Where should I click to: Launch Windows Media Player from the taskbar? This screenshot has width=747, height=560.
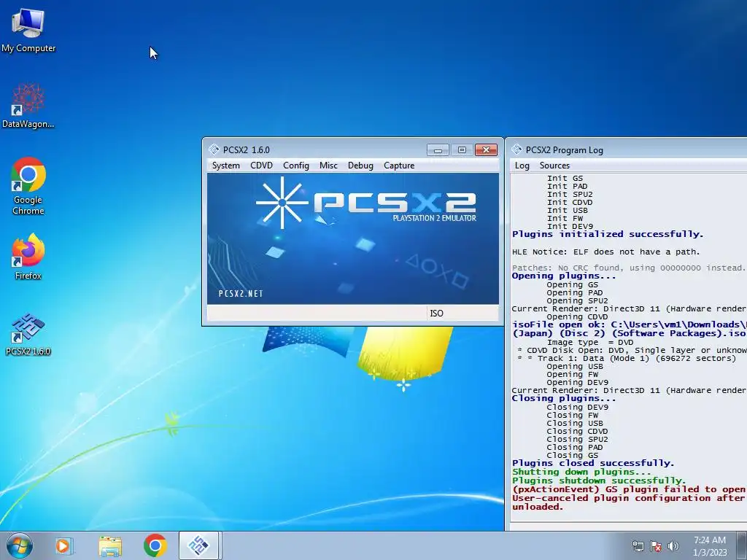coord(63,545)
